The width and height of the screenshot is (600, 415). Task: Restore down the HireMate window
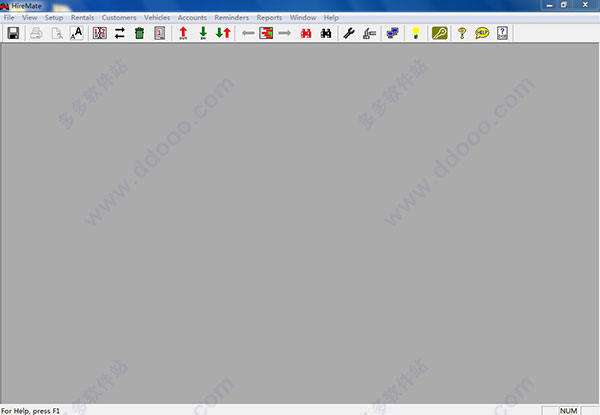point(564,5)
